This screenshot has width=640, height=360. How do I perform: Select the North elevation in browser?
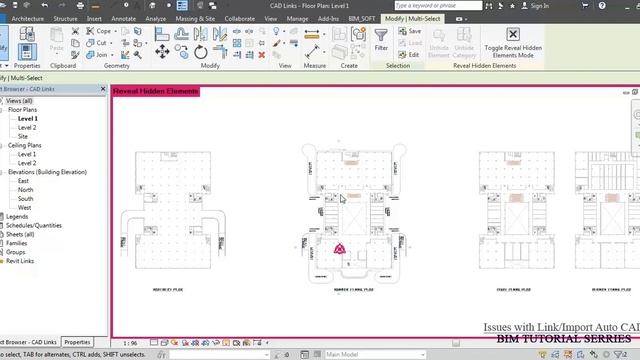(25, 190)
